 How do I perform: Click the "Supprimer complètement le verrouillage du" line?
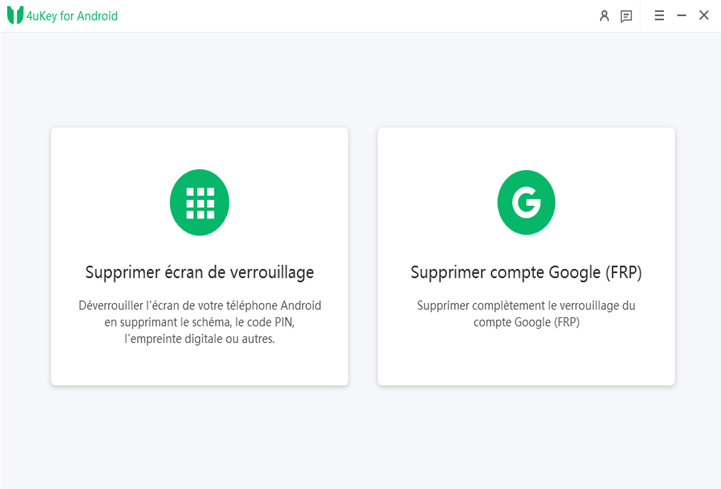point(526,305)
